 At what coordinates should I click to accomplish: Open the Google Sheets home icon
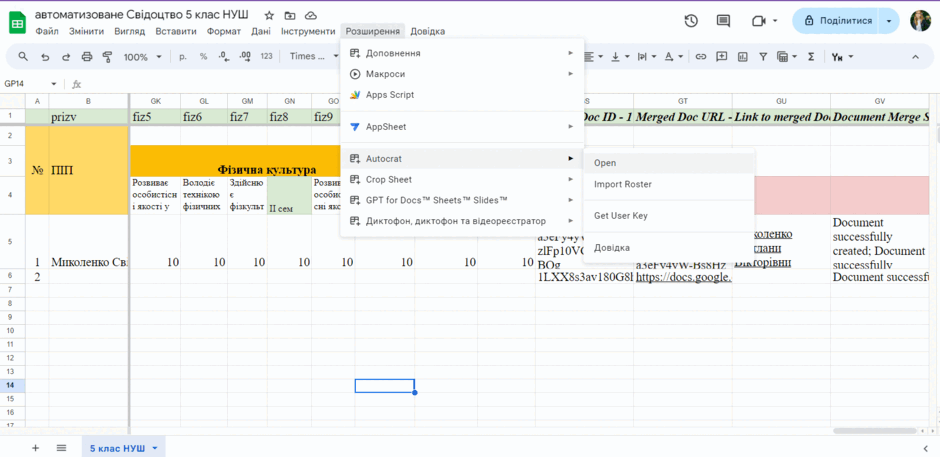(17, 23)
